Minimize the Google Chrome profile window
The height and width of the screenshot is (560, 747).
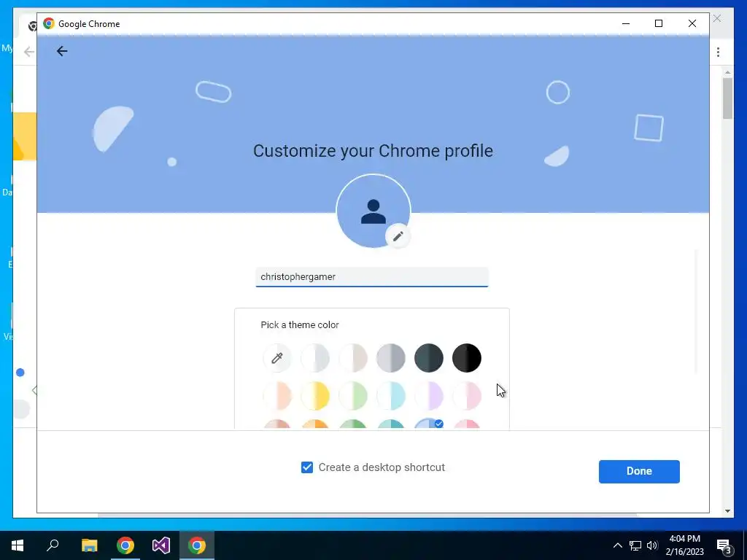click(x=626, y=23)
